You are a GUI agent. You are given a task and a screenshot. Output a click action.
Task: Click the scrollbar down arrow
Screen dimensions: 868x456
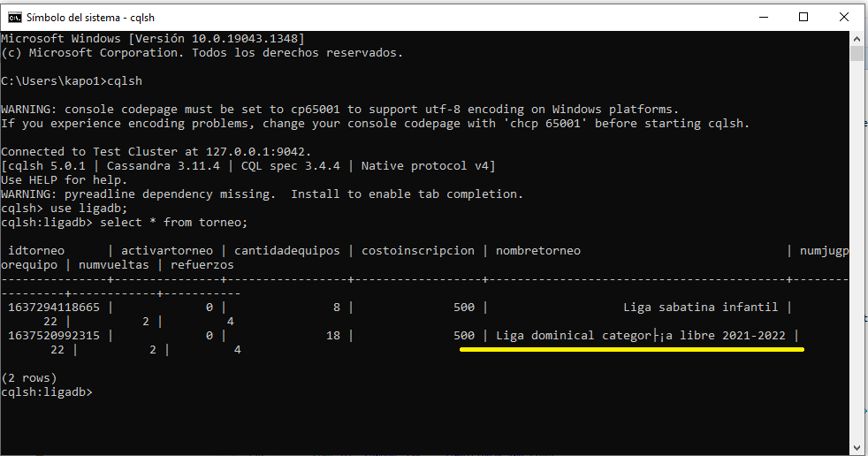857,447
